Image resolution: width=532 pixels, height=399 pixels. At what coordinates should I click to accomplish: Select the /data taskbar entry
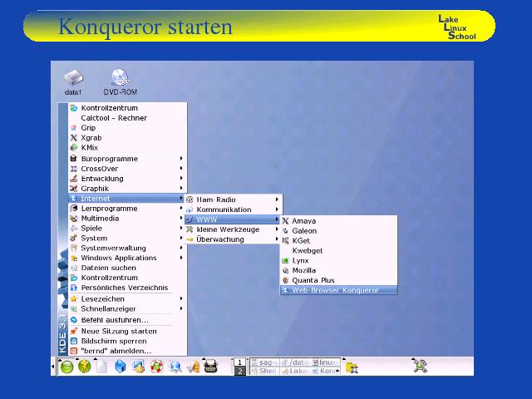(x=296, y=362)
